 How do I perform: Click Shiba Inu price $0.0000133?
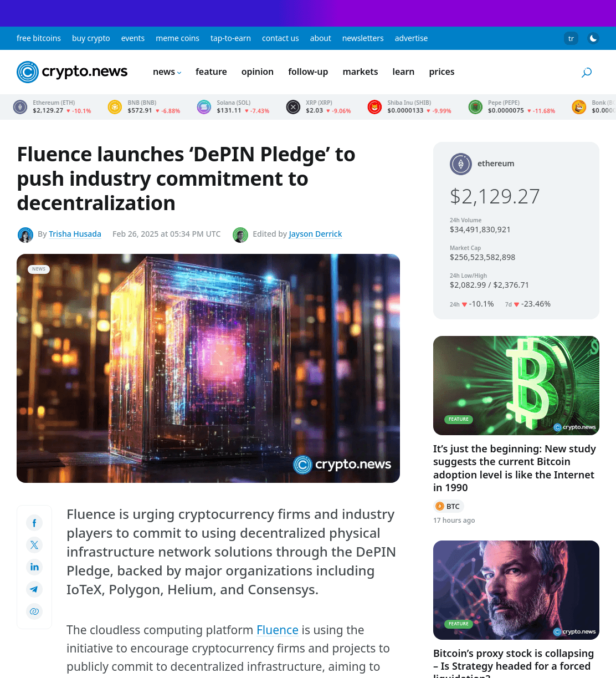[405, 111]
